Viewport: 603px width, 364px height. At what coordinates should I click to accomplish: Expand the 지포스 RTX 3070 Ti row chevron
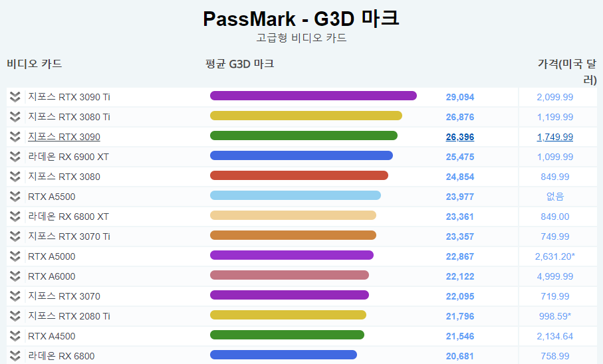(x=15, y=236)
